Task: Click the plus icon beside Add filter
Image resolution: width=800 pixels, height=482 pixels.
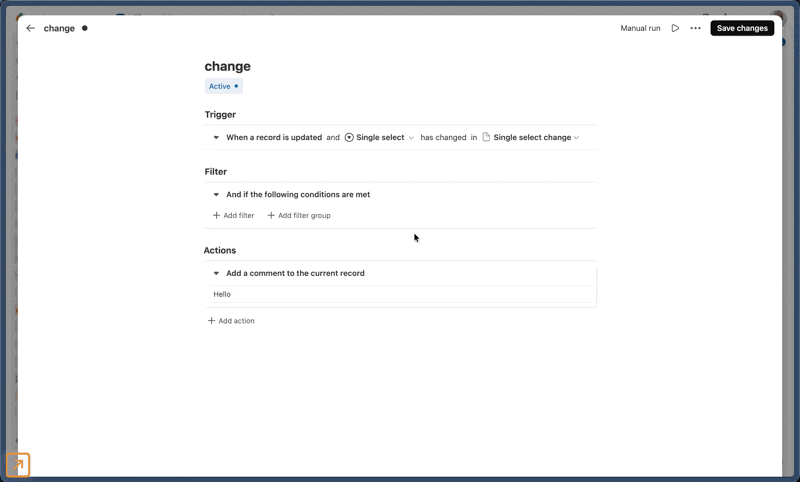Action: (x=217, y=215)
